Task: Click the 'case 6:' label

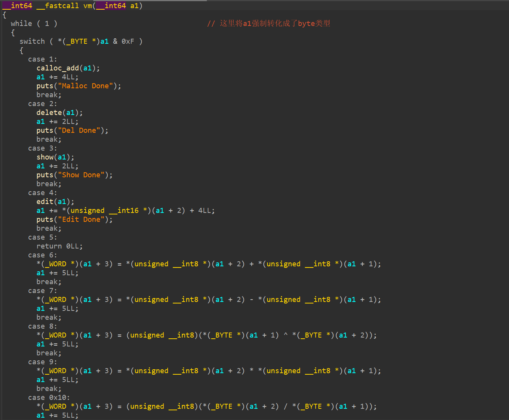Action: (43, 255)
